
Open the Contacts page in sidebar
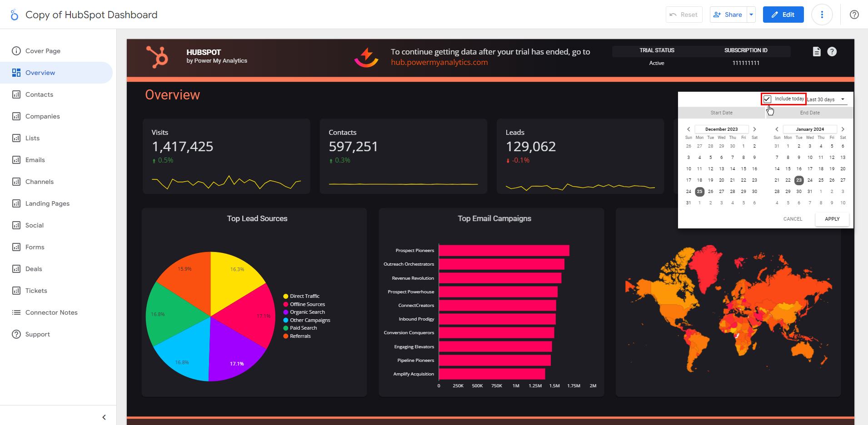39,94
